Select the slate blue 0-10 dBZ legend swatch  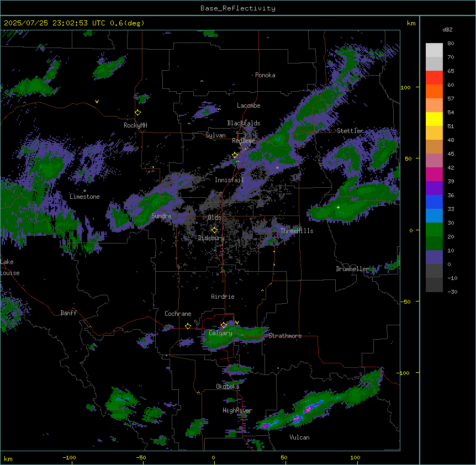click(434, 257)
